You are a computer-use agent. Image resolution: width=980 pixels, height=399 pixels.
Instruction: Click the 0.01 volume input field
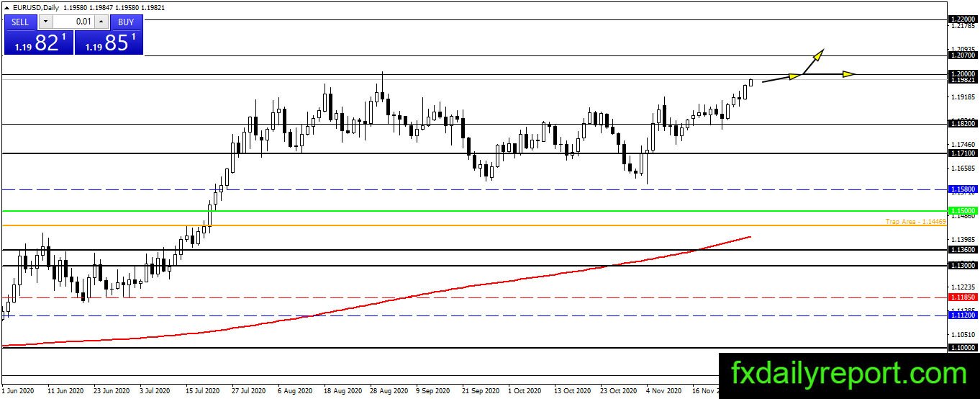tap(74, 22)
